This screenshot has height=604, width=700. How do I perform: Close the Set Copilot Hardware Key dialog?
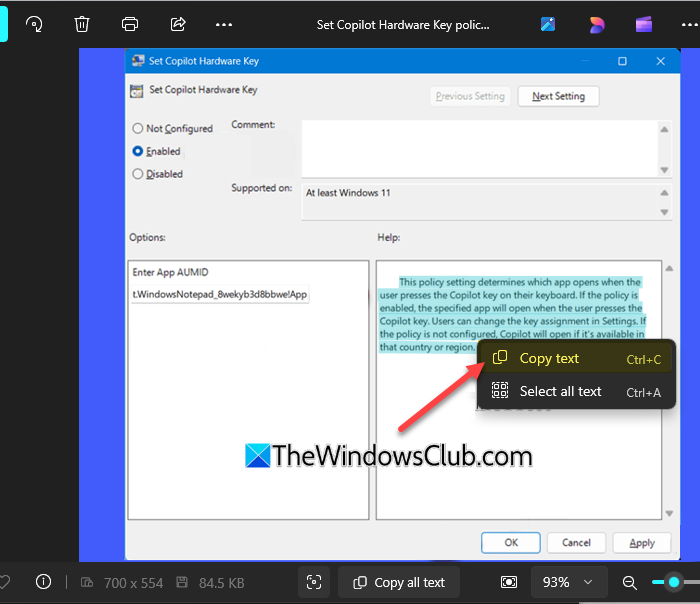point(661,61)
